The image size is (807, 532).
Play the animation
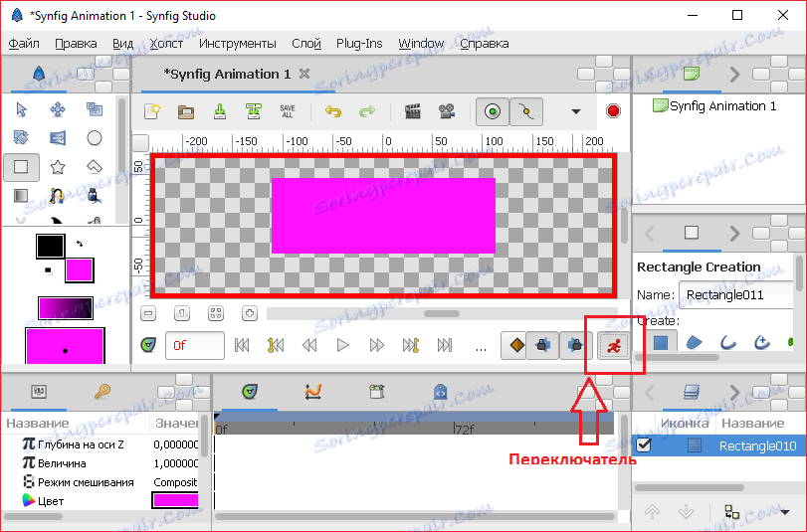pos(342,345)
